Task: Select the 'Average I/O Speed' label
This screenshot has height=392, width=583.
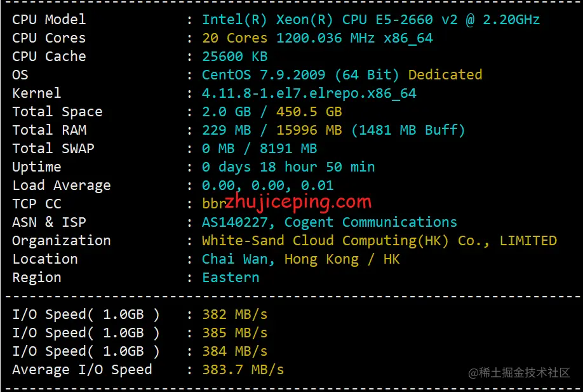Action: click(x=82, y=370)
